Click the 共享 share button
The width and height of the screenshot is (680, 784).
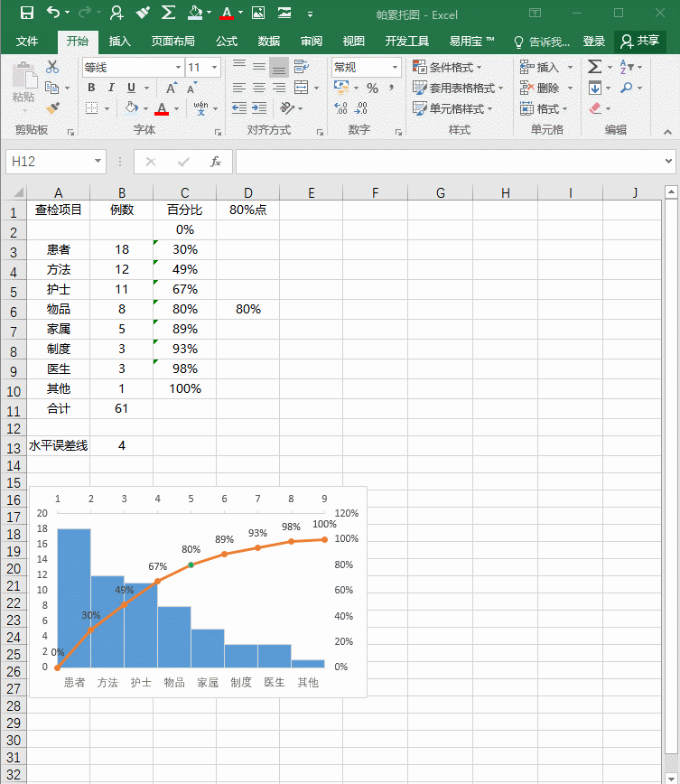(x=640, y=41)
